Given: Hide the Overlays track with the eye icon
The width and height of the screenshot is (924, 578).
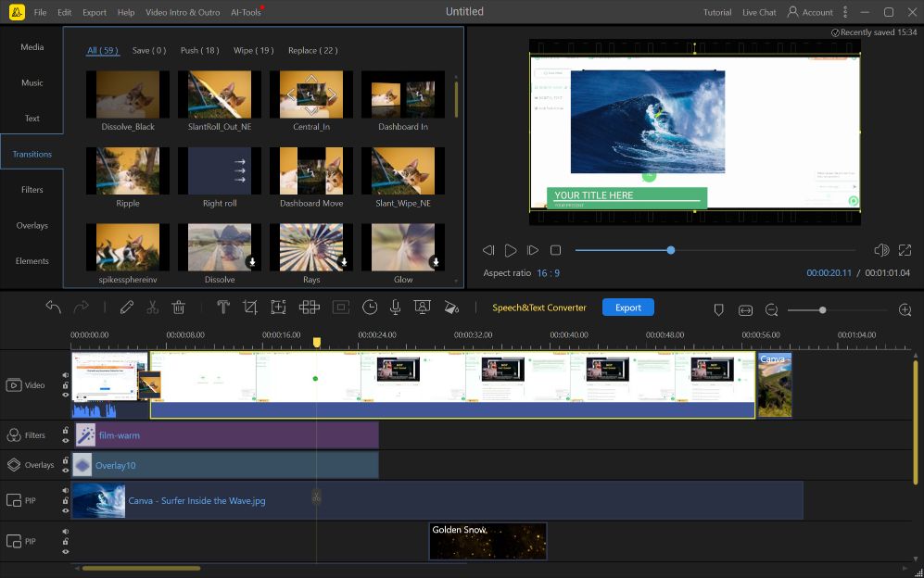Looking at the screenshot, I should click(x=65, y=471).
